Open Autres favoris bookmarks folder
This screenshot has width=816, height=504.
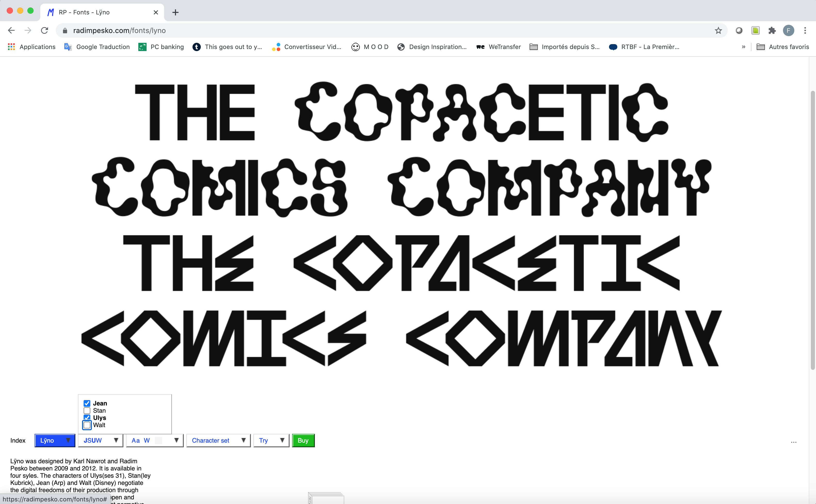(x=783, y=47)
